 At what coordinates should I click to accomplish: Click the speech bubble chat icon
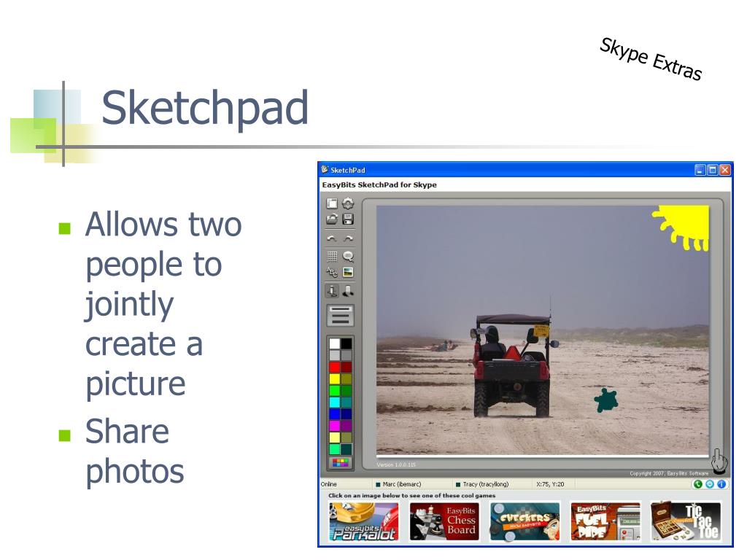click(x=348, y=256)
